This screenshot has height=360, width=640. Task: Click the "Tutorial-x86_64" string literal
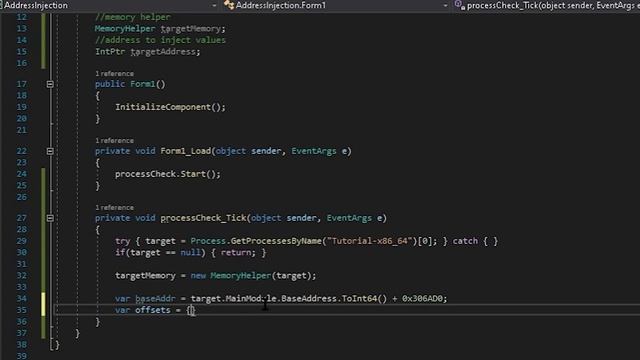(x=370, y=241)
